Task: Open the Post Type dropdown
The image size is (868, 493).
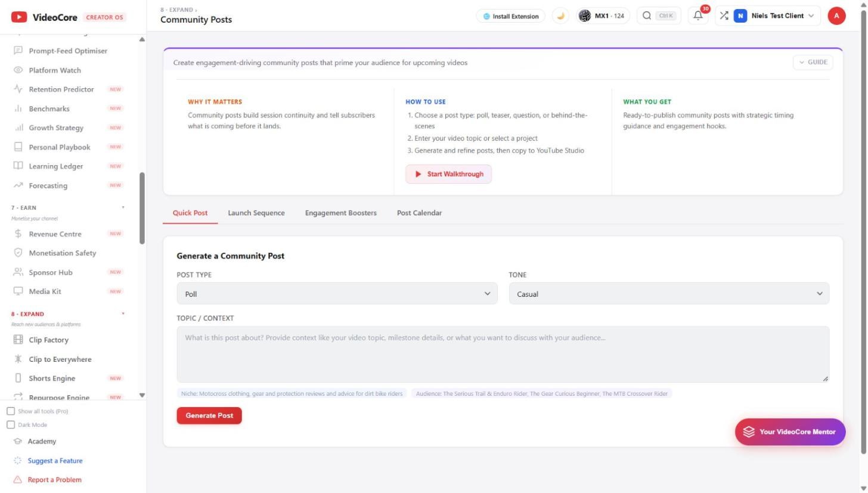Action: point(337,293)
